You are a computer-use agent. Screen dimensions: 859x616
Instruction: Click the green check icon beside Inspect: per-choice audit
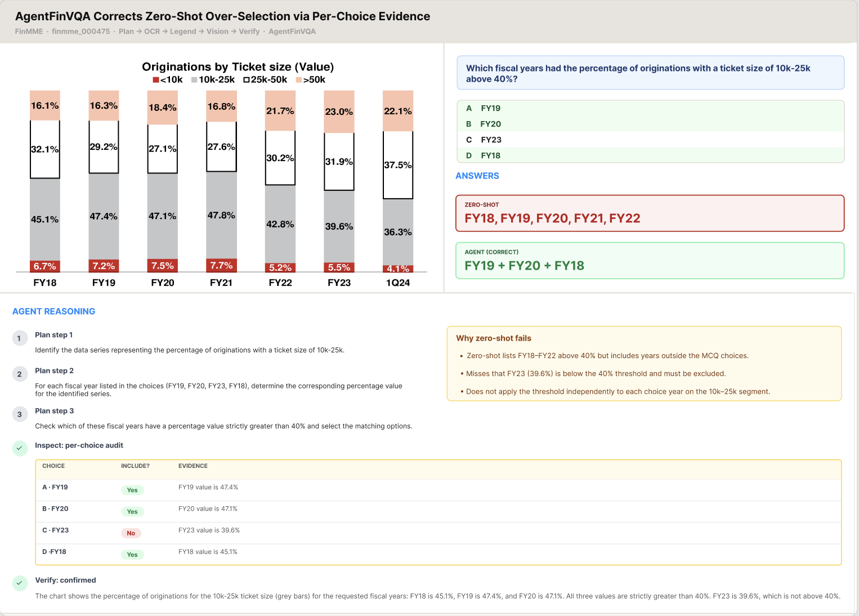pos(20,448)
